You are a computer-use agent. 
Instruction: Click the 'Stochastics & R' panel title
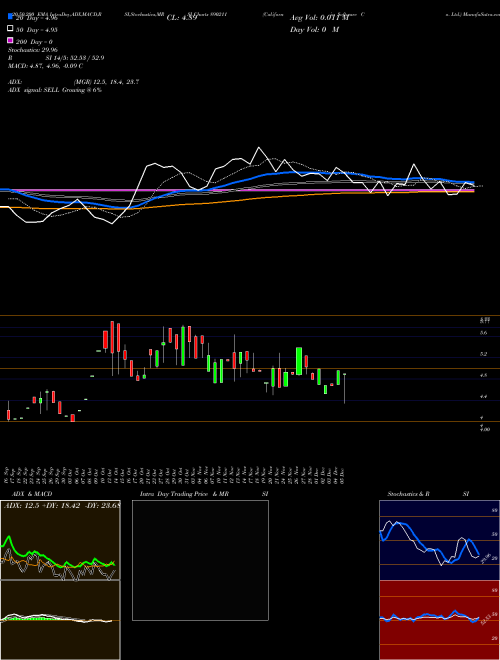[x=408, y=494]
